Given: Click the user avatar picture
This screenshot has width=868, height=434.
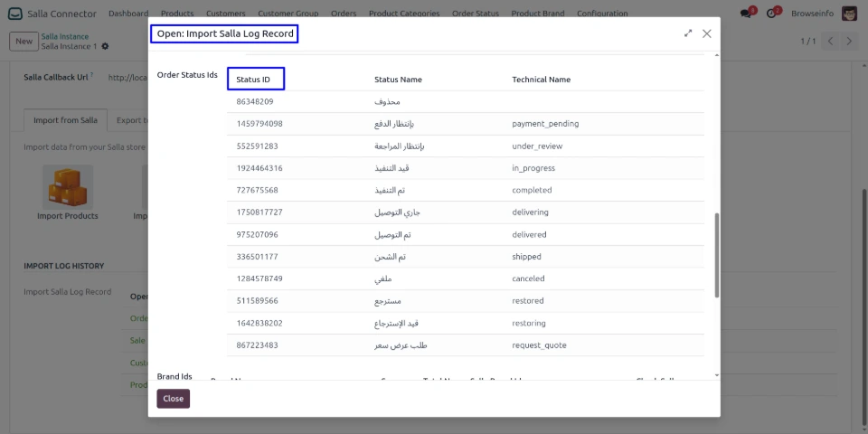Looking at the screenshot, I should [849, 14].
